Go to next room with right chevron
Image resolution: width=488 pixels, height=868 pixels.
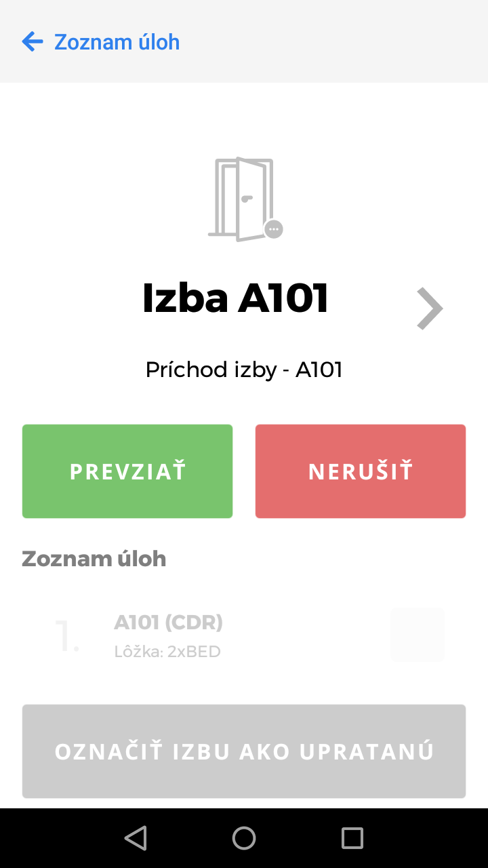coord(429,309)
